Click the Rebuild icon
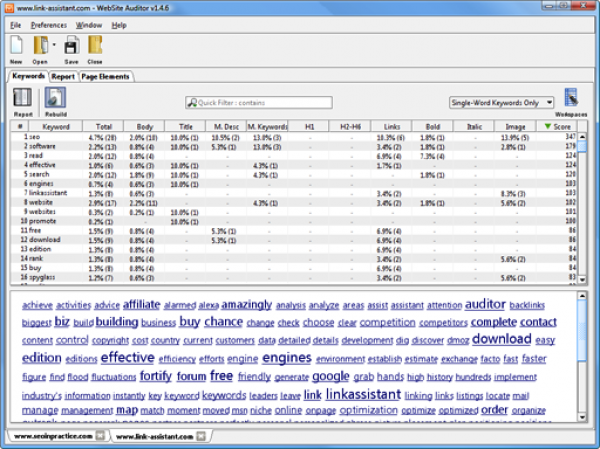This screenshot has height=449, width=600. [56, 98]
